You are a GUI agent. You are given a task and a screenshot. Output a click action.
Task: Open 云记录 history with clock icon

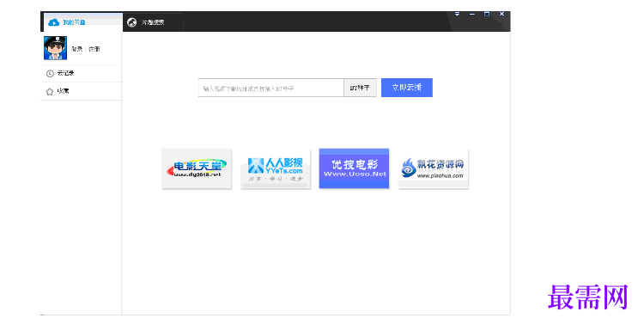pyautogui.click(x=81, y=73)
